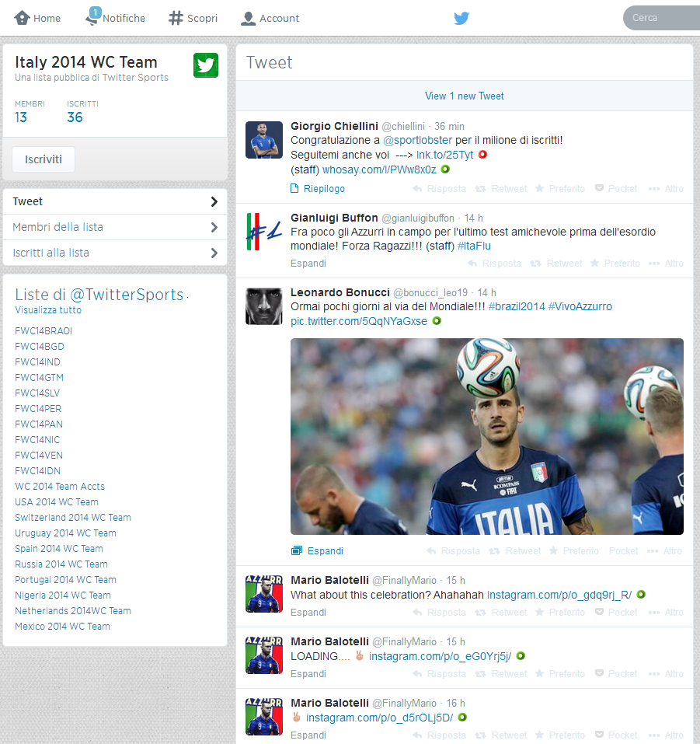Click the Cerca search field
This screenshot has width=700, height=744.
662,18
